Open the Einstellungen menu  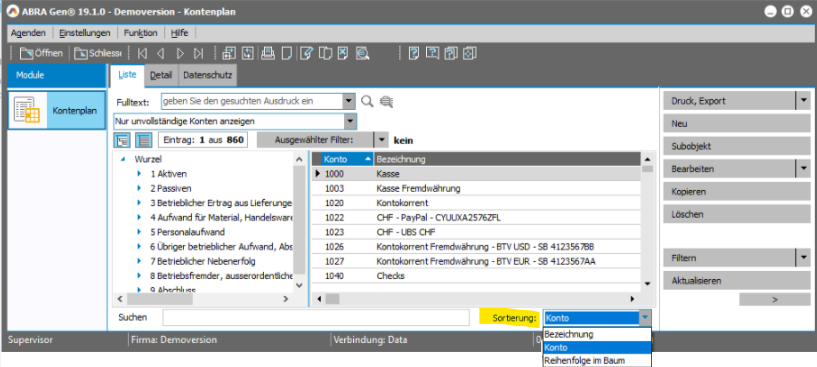[84, 33]
